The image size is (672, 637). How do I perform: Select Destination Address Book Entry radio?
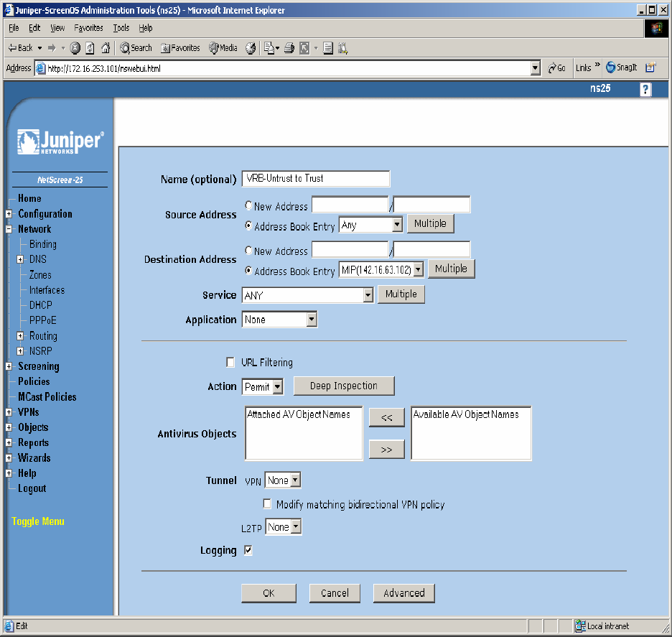click(248, 271)
